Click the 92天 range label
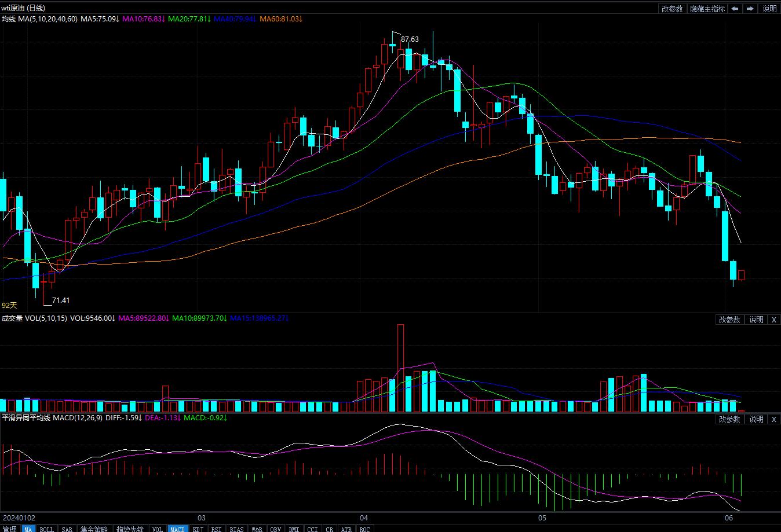 (x=10, y=305)
